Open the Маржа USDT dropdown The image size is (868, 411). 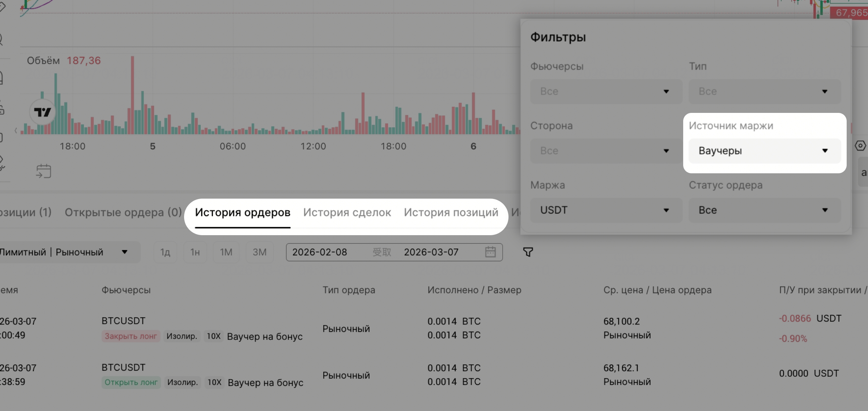click(606, 210)
